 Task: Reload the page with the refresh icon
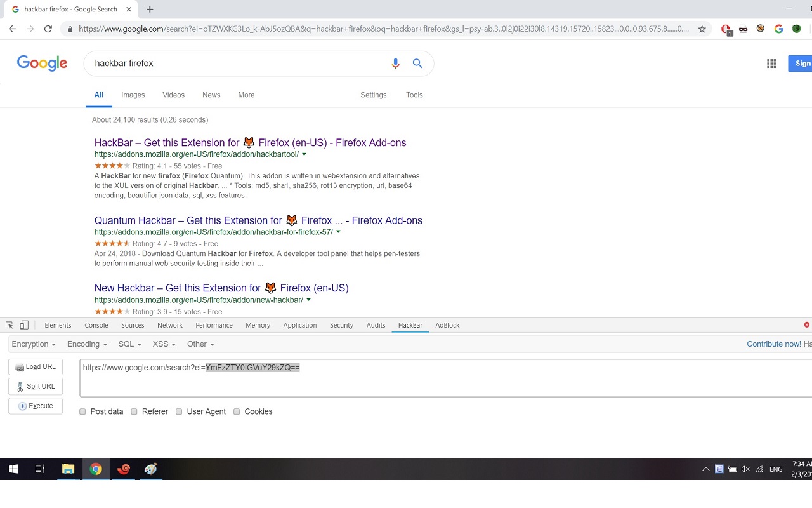click(48, 29)
